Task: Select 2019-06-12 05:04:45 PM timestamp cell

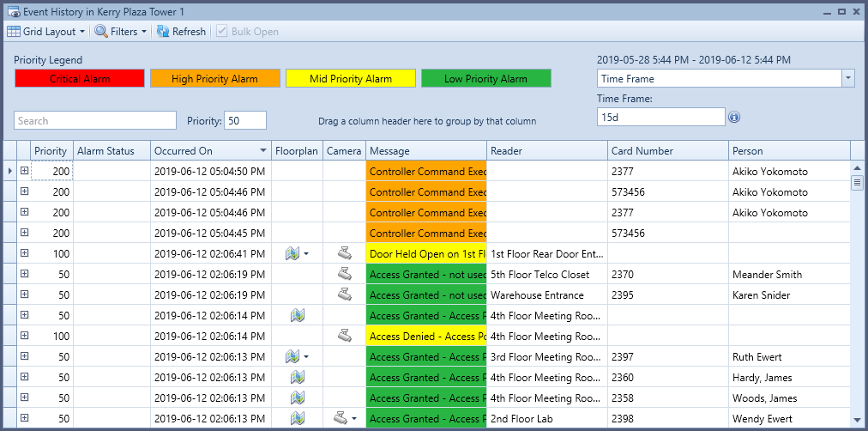Action: click(x=211, y=234)
